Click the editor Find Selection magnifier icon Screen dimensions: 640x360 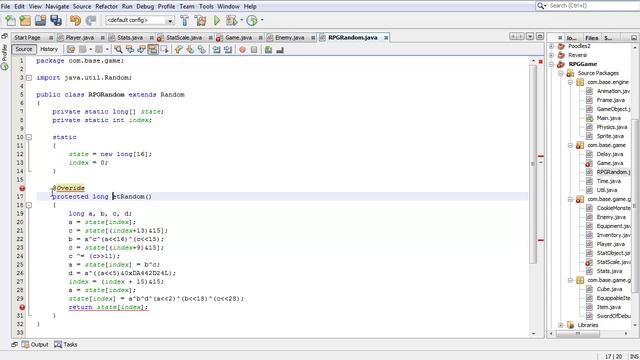click(118, 50)
